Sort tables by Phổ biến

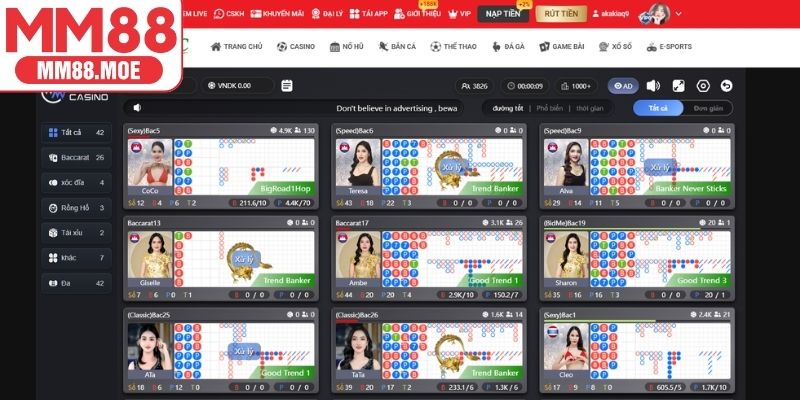tap(549, 108)
